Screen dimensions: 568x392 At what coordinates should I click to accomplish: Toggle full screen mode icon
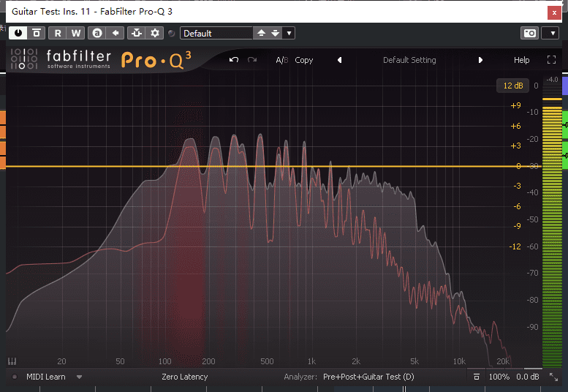pyautogui.click(x=551, y=60)
